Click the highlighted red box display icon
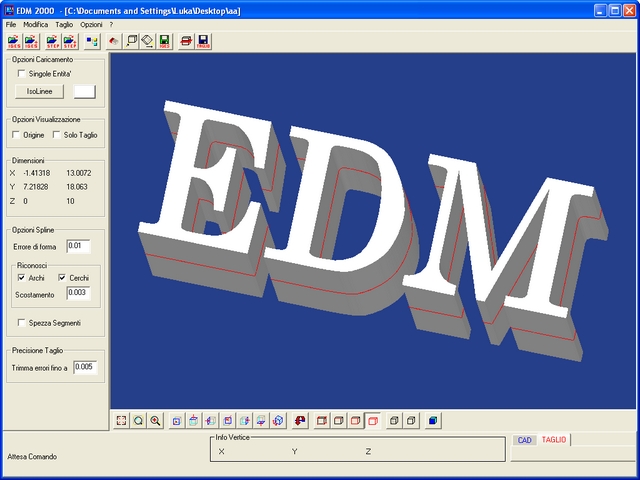Screen dimensions: 640x480 click(372, 420)
